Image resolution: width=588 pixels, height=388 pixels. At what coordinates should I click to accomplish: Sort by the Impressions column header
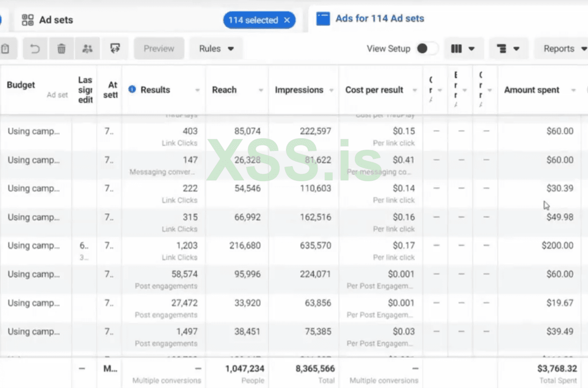[x=299, y=90]
